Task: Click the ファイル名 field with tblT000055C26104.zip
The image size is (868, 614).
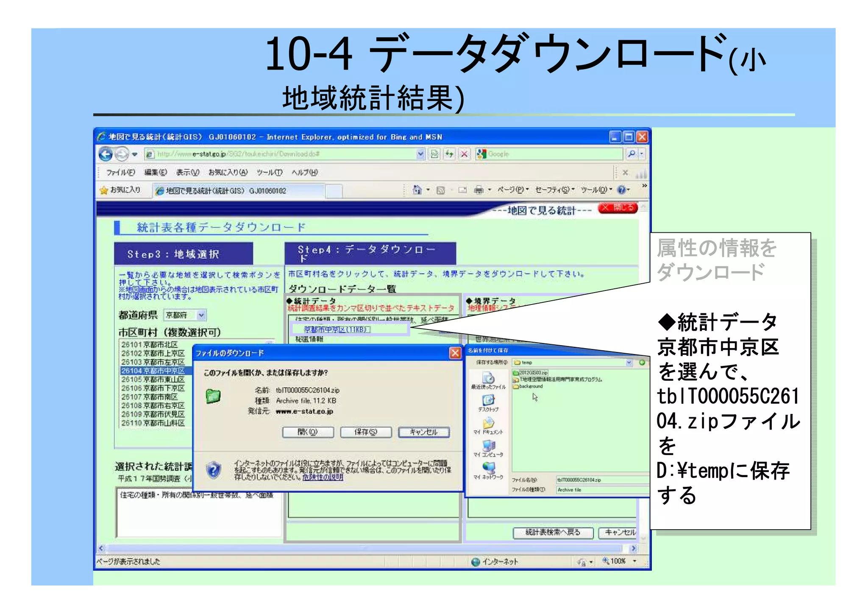Action: [x=602, y=480]
